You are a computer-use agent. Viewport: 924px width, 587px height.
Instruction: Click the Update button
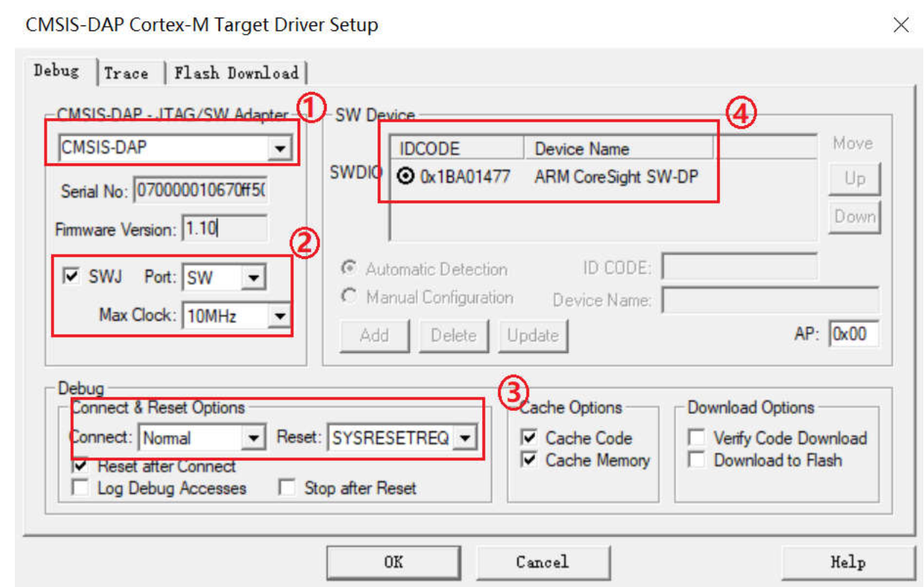tap(532, 335)
